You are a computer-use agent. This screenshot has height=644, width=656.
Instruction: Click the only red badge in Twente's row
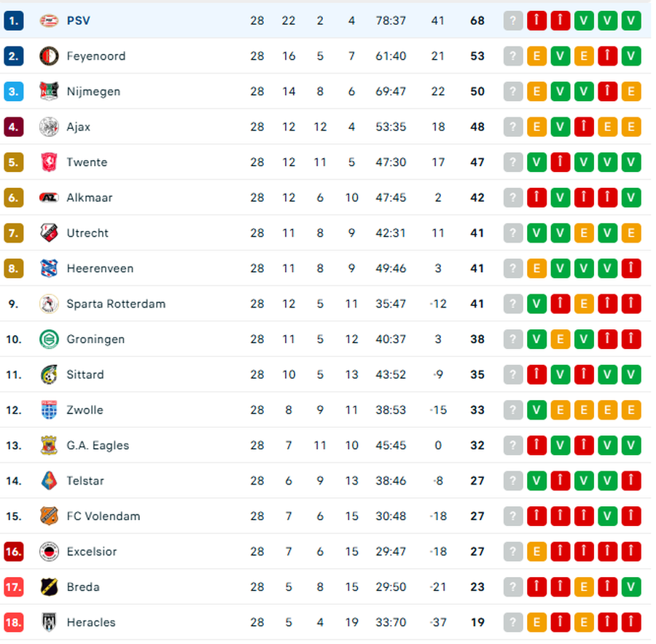561,162
